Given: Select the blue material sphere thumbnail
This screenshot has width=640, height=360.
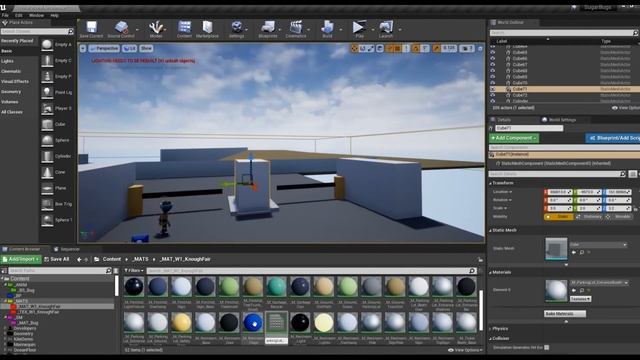Looking at the screenshot, I should click(x=253, y=323).
